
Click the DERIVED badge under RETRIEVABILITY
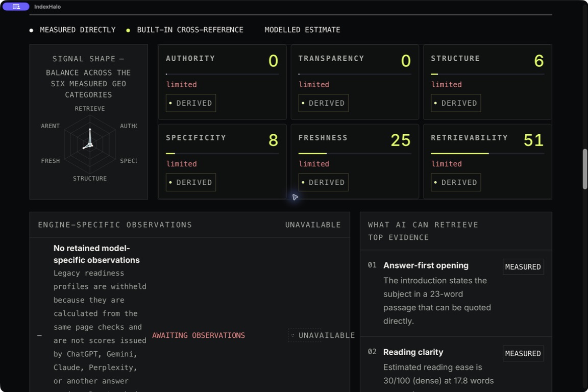point(456,182)
